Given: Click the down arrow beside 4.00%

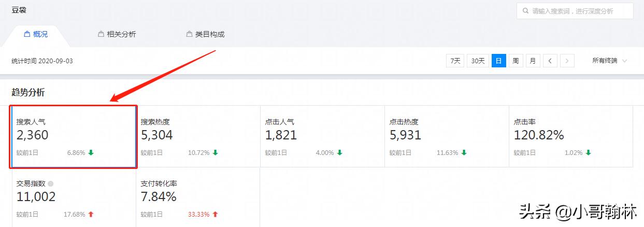Looking at the screenshot, I should coord(340,153).
